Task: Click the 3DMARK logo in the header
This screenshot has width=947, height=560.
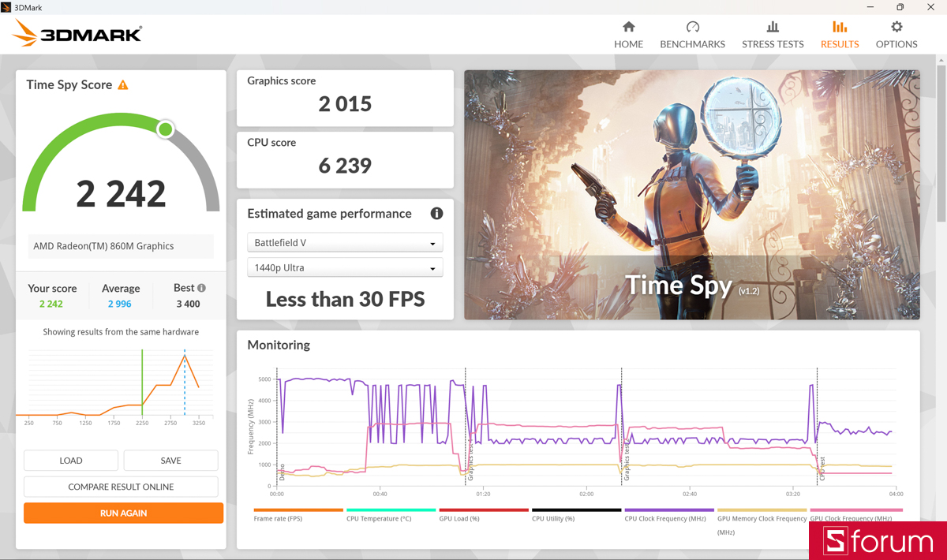Action: point(76,34)
